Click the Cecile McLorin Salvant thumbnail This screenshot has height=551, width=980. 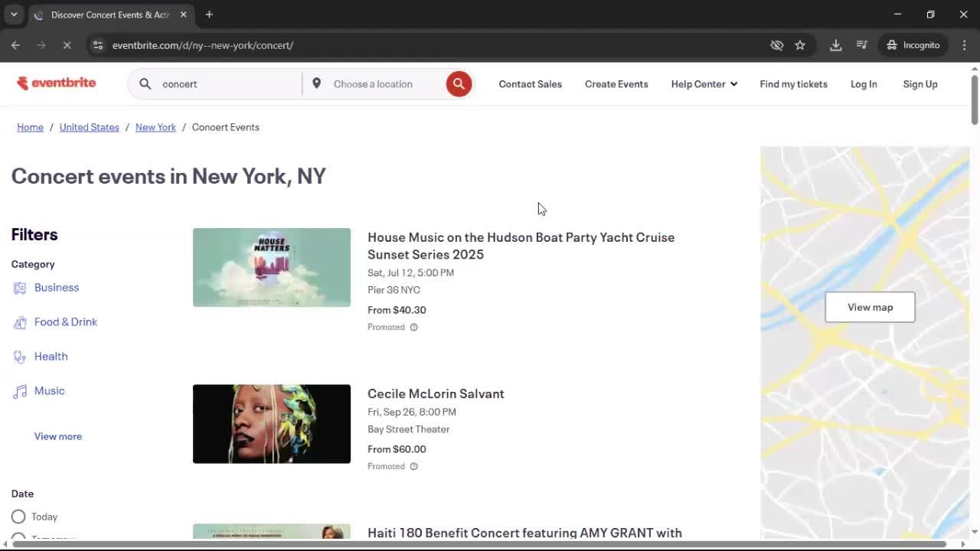[272, 424]
